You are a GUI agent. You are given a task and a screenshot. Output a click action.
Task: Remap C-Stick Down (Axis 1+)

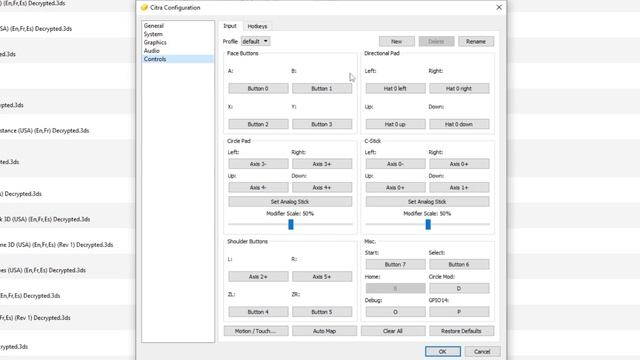click(459, 187)
